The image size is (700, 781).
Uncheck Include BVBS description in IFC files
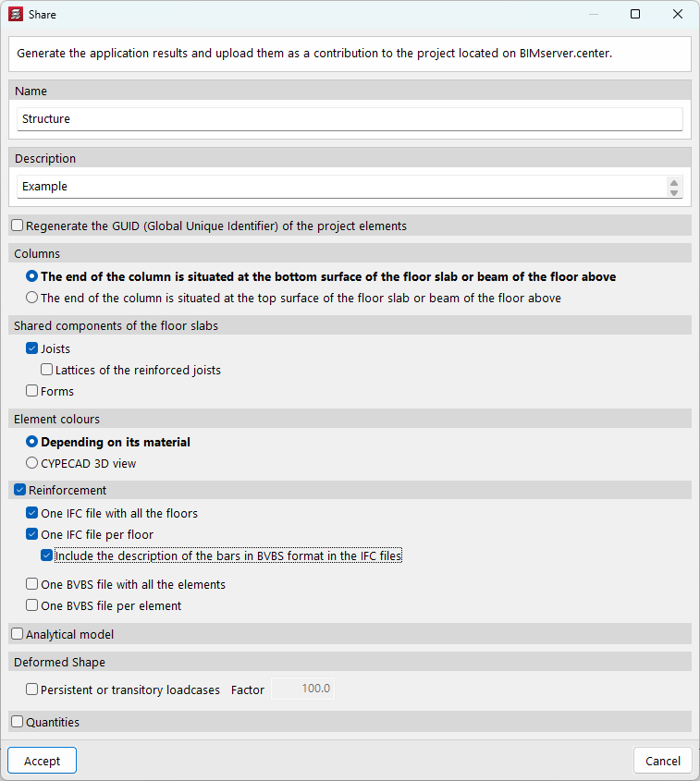tap(47, 556)
